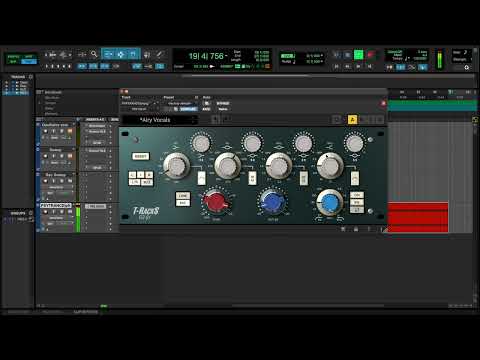Click RESET on the T-RackS EQ
This screenshot has height=360, width=480.
click(141, 156)
